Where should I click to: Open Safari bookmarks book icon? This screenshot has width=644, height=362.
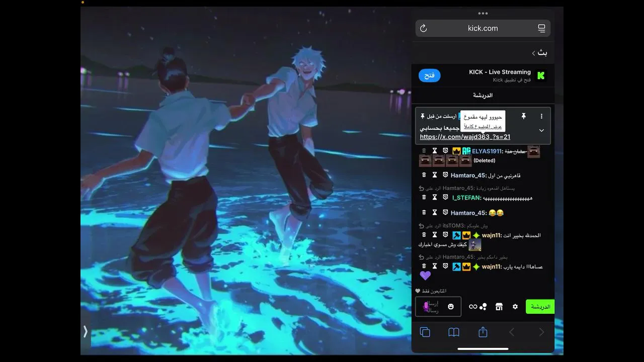point(454,332)
